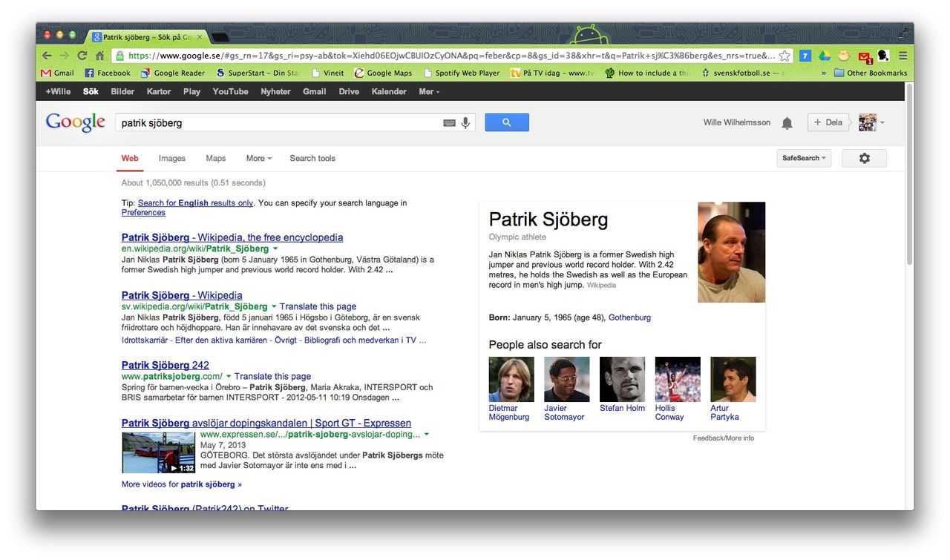Expand the Mer dropdown in the black bar

point(429,91)
